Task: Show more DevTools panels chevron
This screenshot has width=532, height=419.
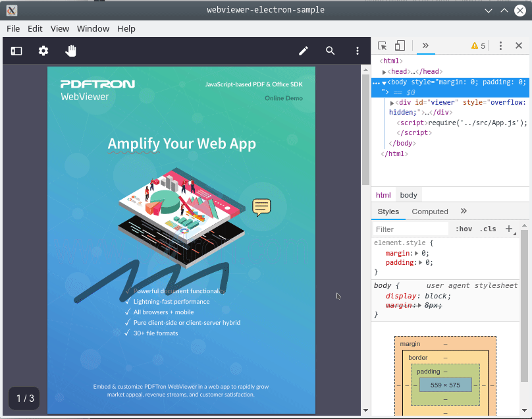Action: pos(425,45)
